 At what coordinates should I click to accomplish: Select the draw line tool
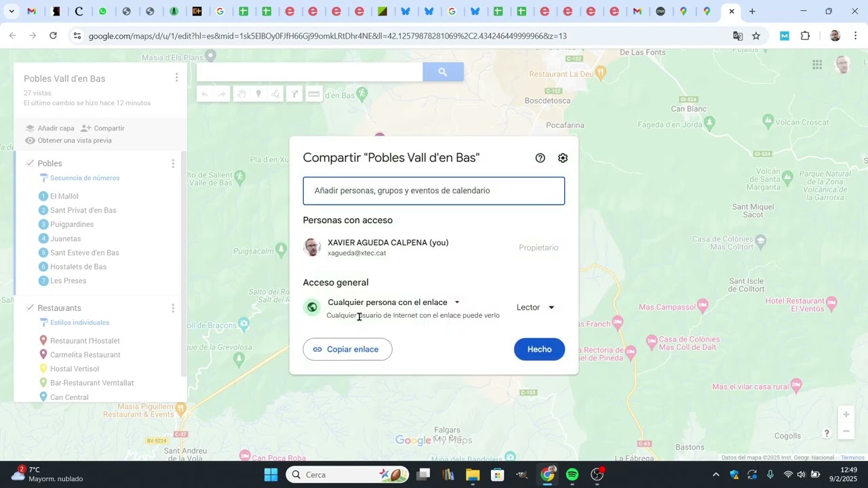pos(275,94)
